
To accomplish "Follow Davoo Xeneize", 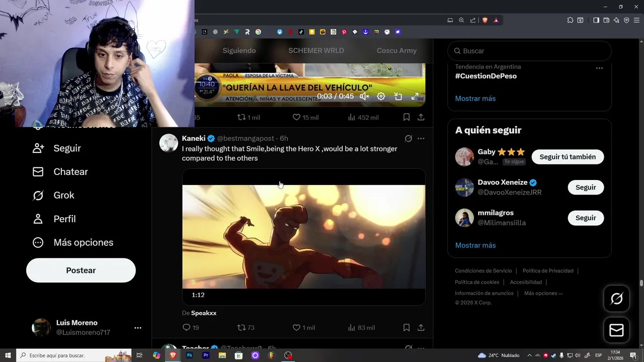I will 586,187.
